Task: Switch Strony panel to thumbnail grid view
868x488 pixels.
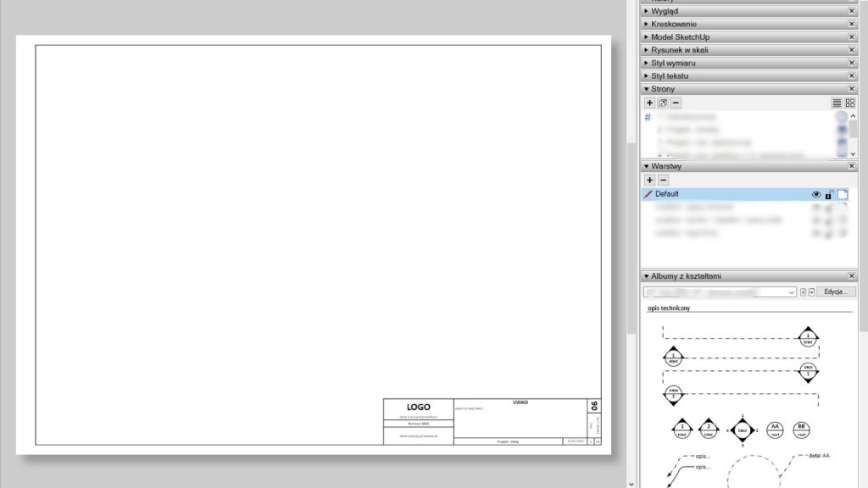Action: click(x=850, y=103)
